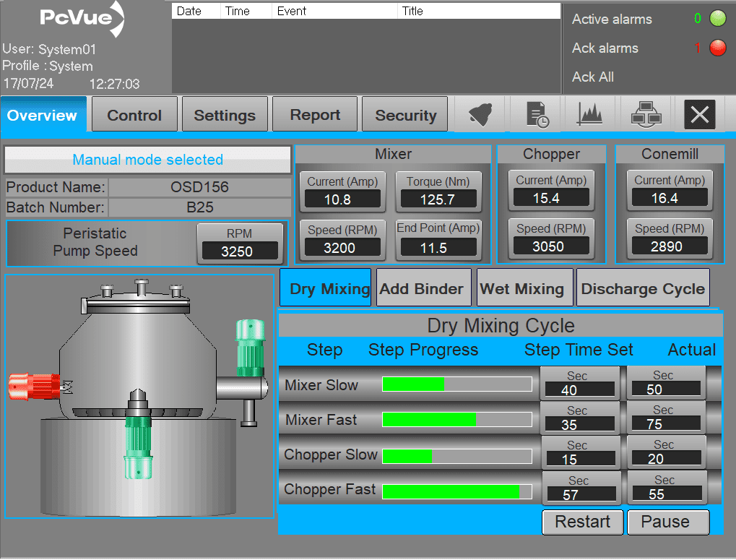Click the Peristatic Pump RPM value field
736x560 pixels.
pos(240,251)
